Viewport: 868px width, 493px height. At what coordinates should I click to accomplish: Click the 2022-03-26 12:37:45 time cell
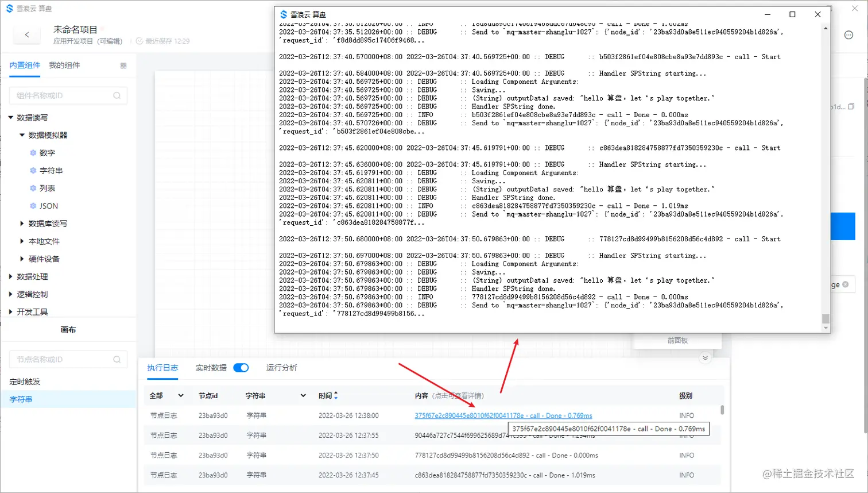348,475
